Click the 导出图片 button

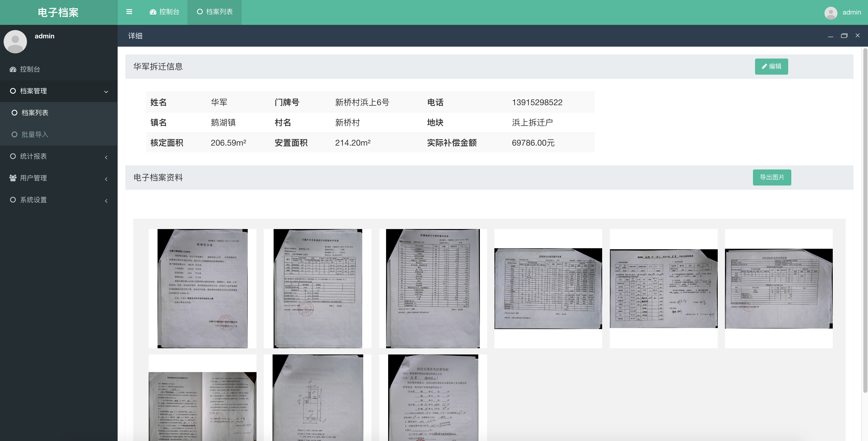pos(772,177)
